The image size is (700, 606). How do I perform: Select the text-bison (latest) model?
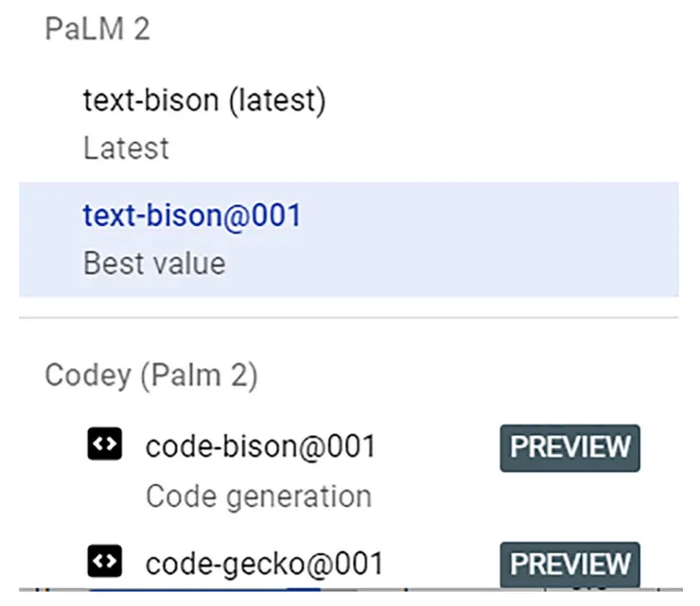(x=204, y=100)
